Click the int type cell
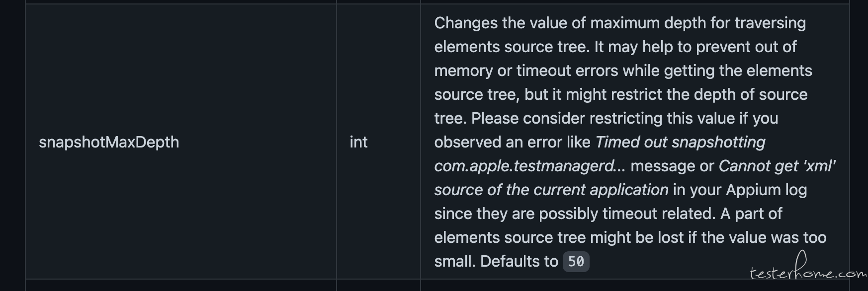 (x=358, y=142)
